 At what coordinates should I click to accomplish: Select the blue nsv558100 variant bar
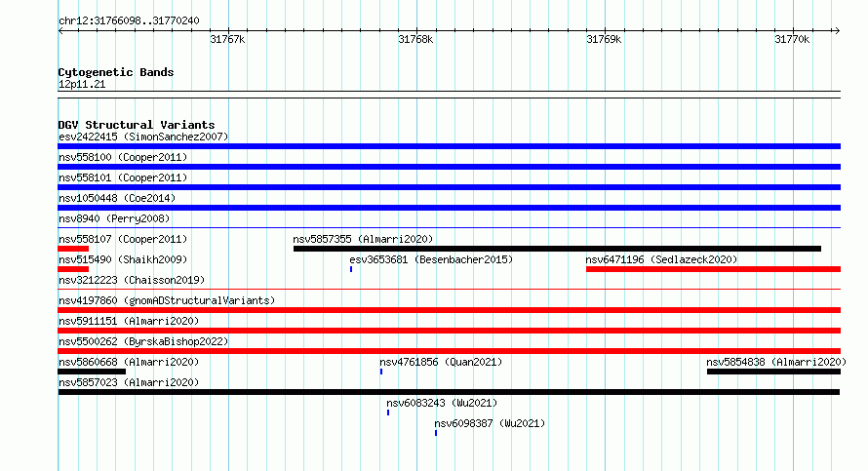coord(450,167)
